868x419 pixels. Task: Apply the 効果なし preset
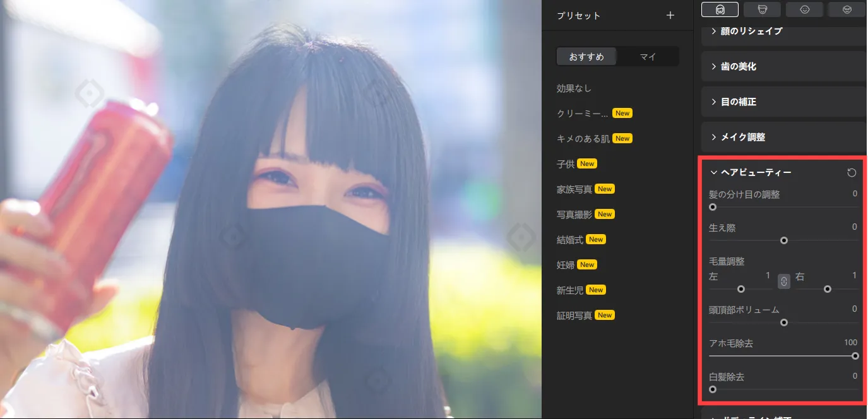tap(574, 88)
